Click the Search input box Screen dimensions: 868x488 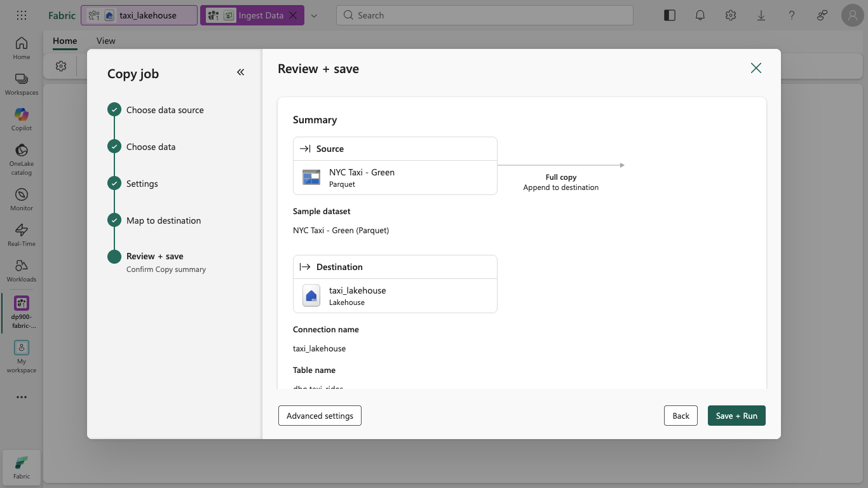pos(485,15)
